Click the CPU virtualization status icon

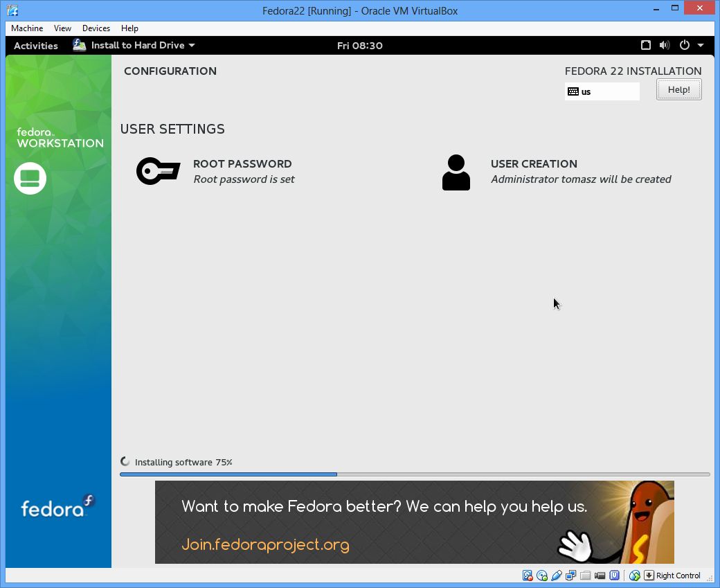pos(614,575)
